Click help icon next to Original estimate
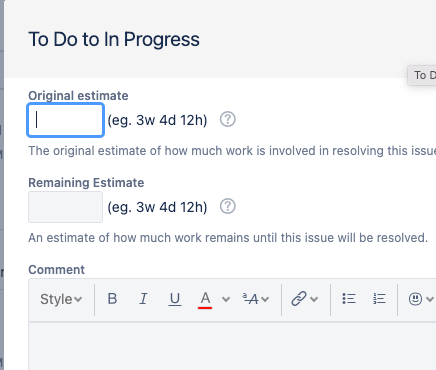The image size is (436, 370). point(228,119)
